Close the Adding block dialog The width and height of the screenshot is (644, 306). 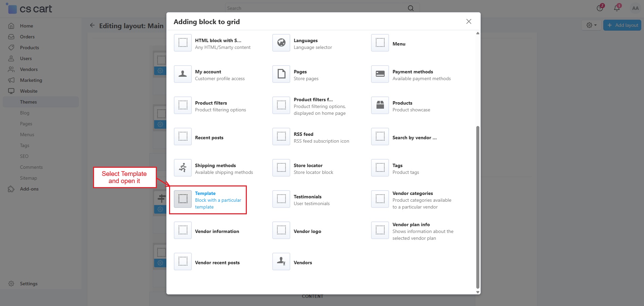pos(468,21)
